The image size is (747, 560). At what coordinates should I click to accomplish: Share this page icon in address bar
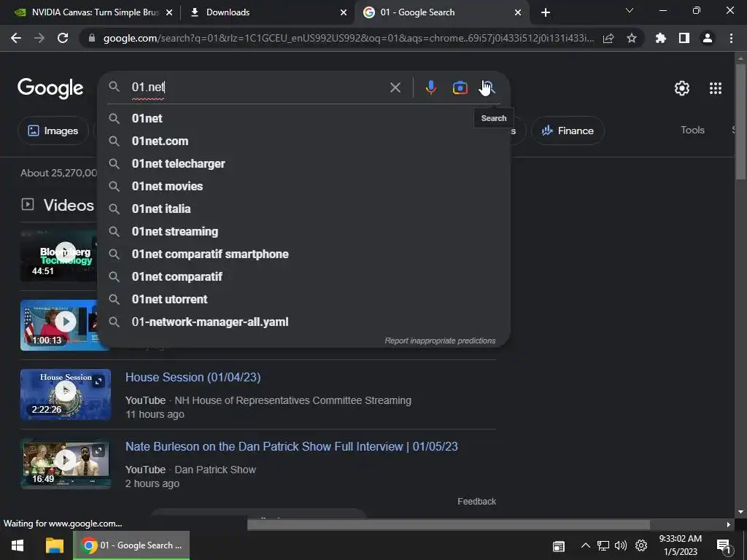tap(608, 38)
